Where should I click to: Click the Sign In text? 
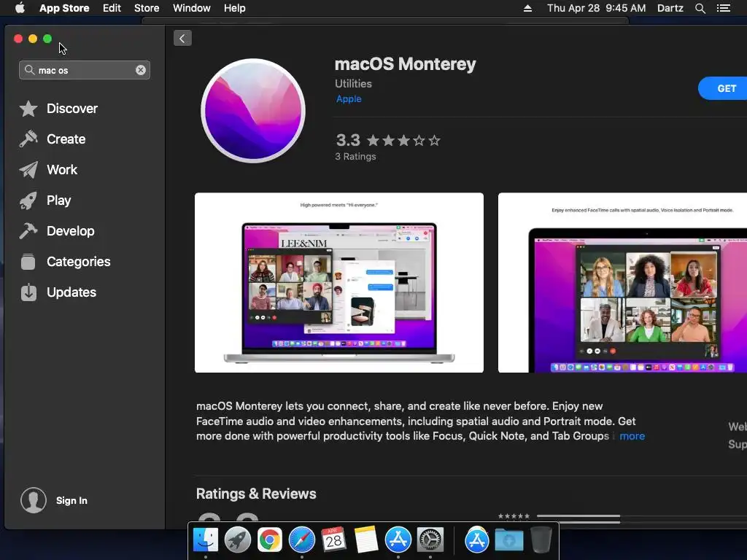(71, 500)
